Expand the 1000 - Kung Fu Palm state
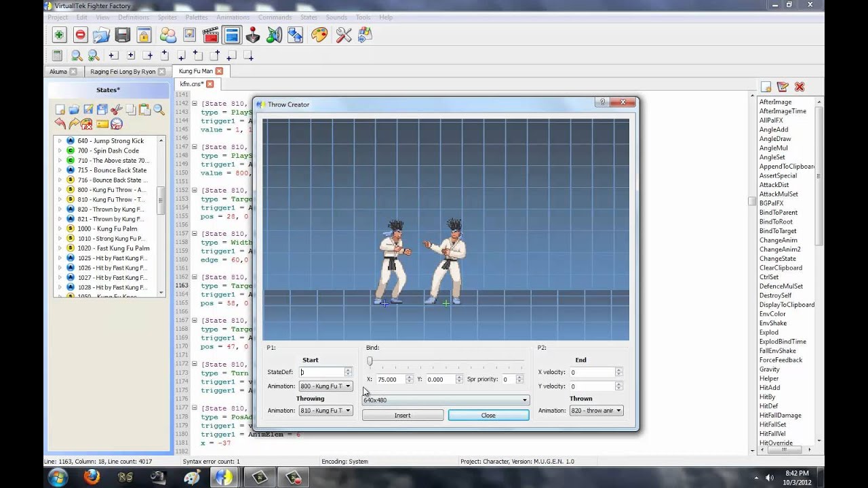 (60, 229)
